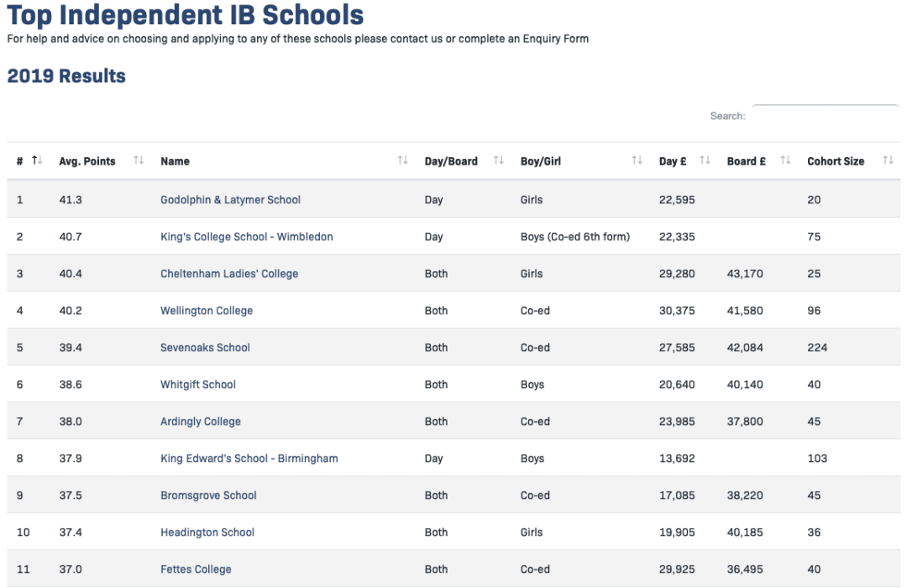907x588 pixels.
Task: Select the 40.7 average points cell
Action: [x=71, y=237]
